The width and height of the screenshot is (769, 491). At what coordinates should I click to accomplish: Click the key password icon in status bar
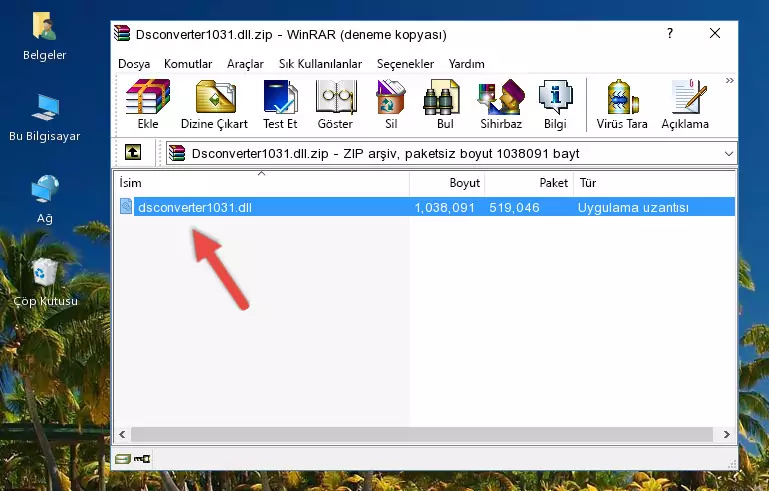[142, 459]
